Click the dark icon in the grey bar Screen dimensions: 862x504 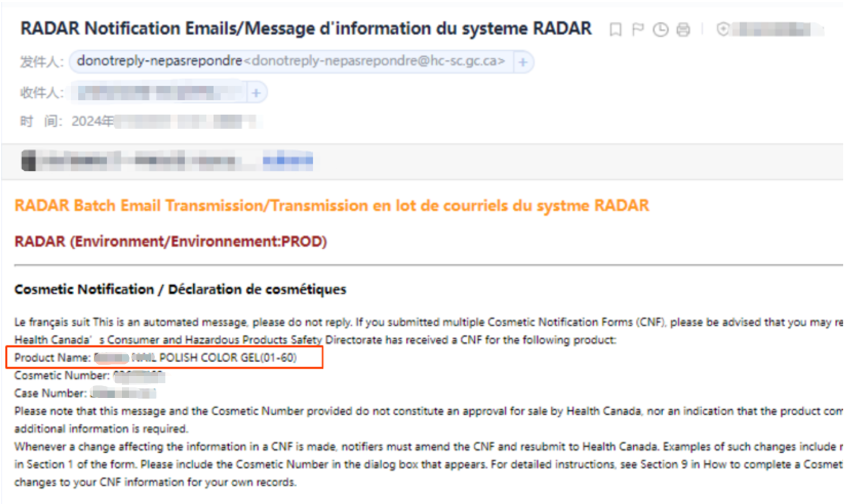(x=28, y=162)
